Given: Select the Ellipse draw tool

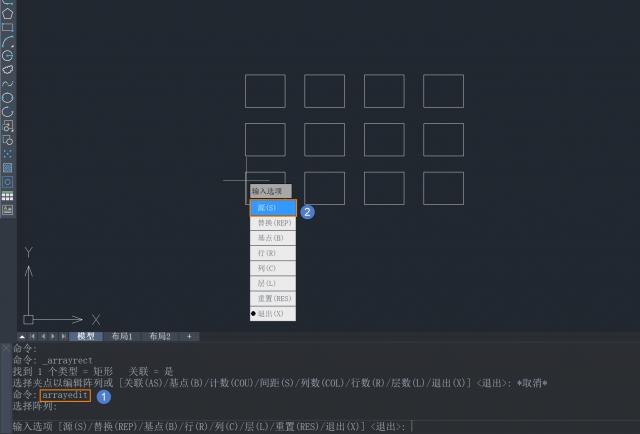Looking at the screenshot, I should pos(7,98).
